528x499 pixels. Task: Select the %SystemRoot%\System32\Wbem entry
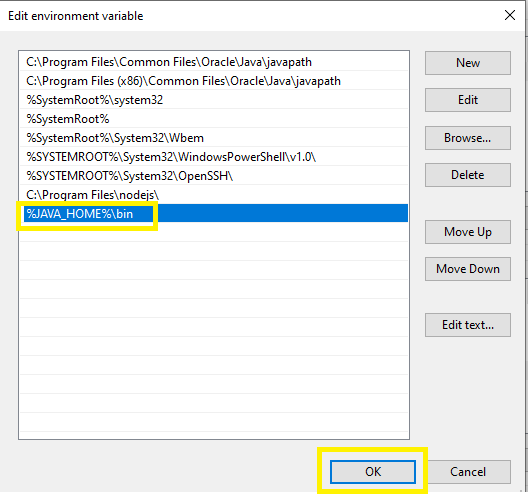[214, 138]
